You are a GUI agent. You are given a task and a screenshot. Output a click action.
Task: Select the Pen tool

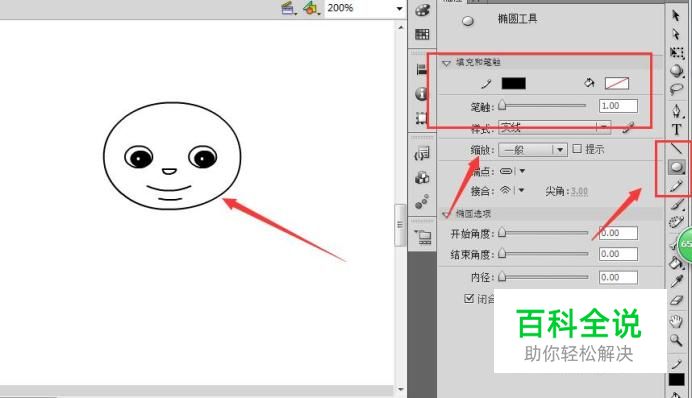(x=677, y=110)
